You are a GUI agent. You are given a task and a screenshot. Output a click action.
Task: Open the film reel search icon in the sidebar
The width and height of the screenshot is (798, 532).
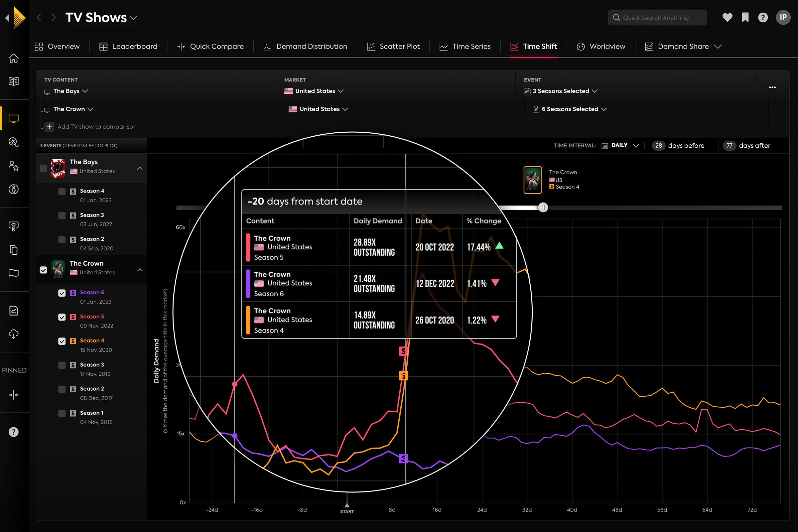[x=14, y=142]
